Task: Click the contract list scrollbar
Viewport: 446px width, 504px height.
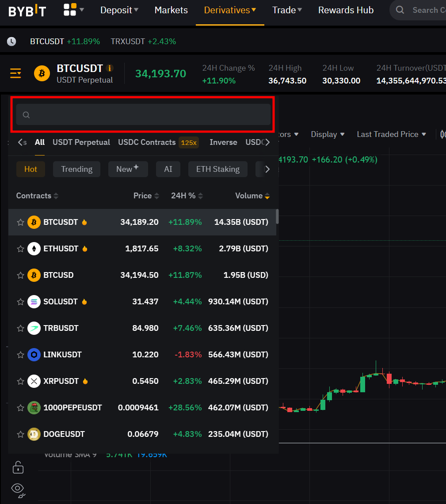Action: pos(277,216)
